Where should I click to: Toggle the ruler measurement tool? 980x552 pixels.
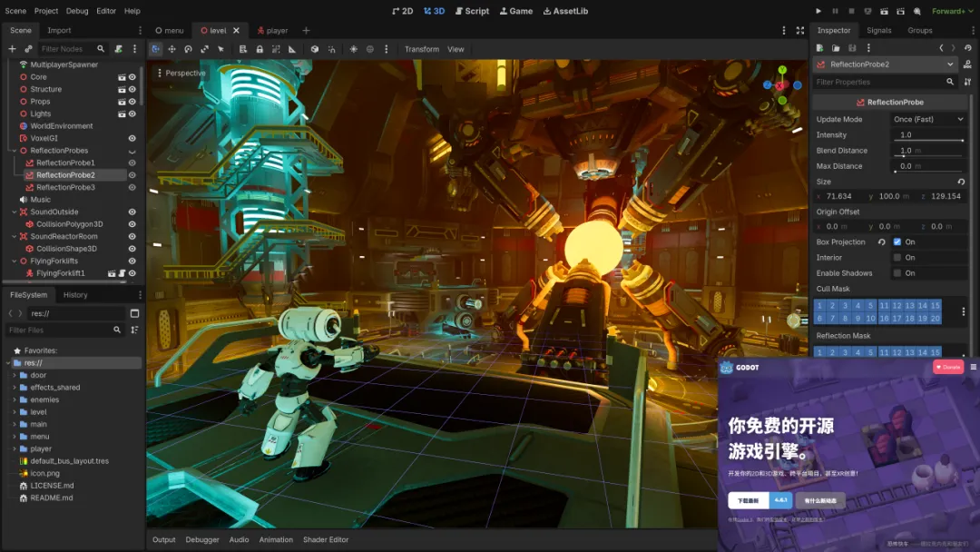pyautogui.click(x=292, y=49)
